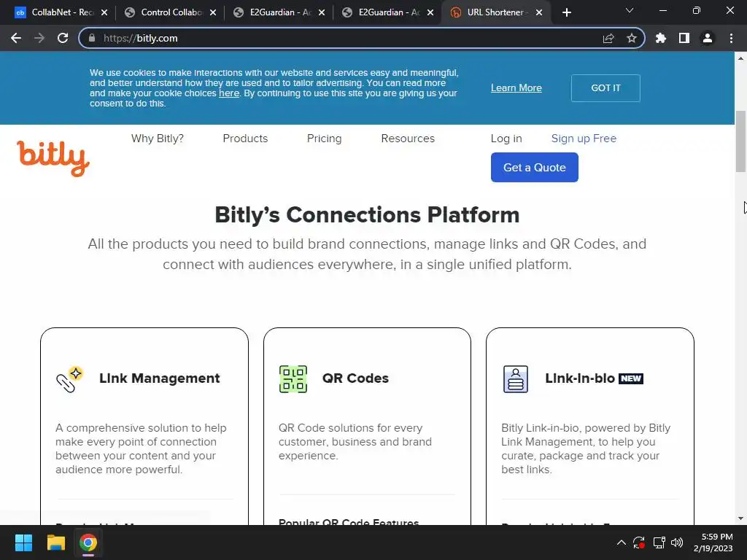The height and width of the screenshot is (560, 747).
Task: Toggle the browser side panel icon
Action: pos(684,38)
